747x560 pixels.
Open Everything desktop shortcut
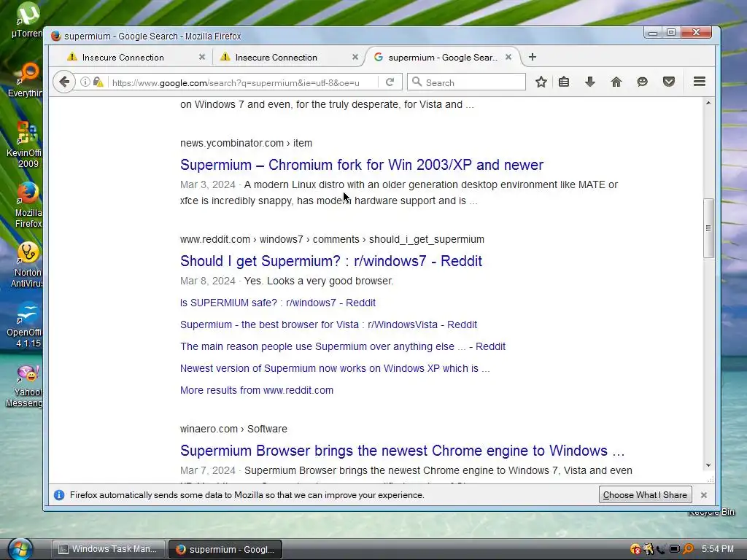[x=26, y=80]
